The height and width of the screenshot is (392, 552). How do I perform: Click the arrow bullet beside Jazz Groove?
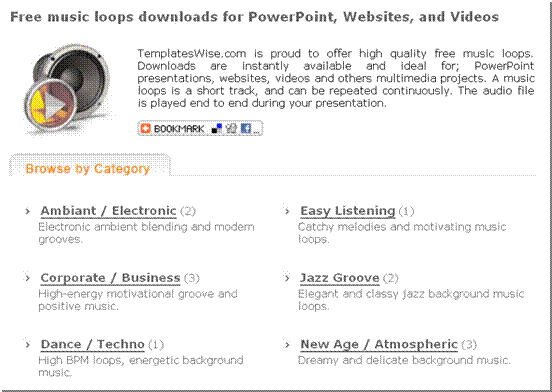point(287,278)
